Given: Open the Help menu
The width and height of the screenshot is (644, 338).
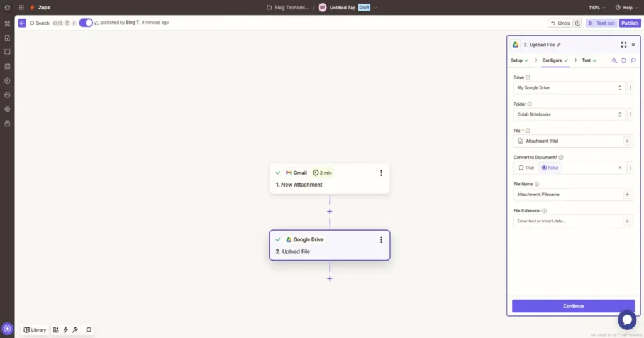Looking at the screenshot, I should [x=626, y=8].
